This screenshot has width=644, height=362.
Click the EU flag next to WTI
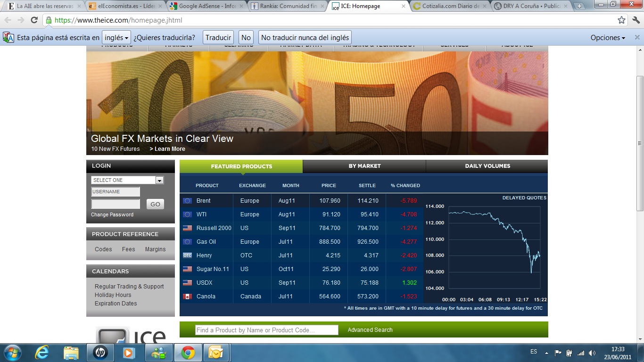click(x=188, y=214)
